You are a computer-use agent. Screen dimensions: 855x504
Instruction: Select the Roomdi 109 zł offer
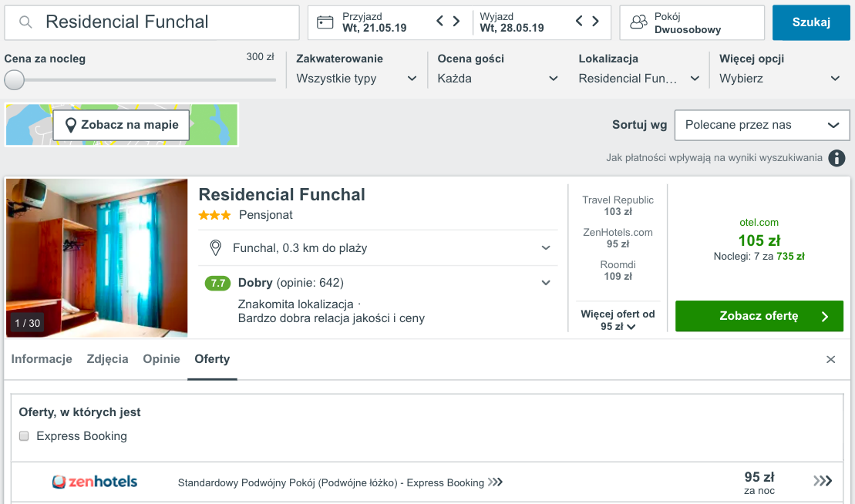[618, 270]
